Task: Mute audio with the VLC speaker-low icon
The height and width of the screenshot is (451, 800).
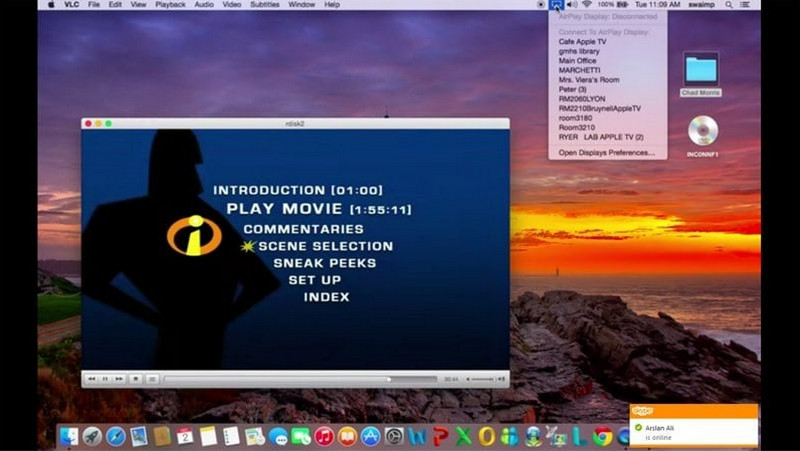Action: pyautogui.click(x=468, y=379)
